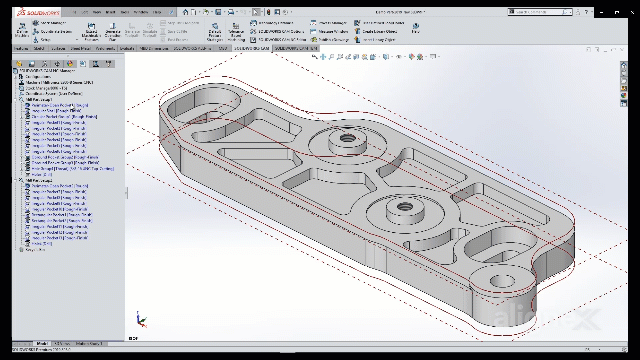This screenshot has height=360, width=640.
Task: Open the Technology Database
Action: tap(272, 23)
